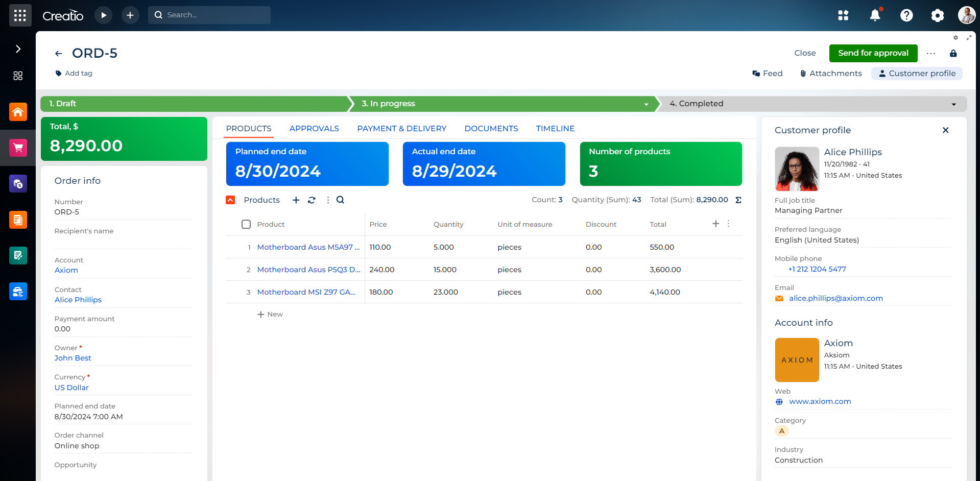Image resolution: width=980 pixels, height=481 pixels.
Task: Switch to the APPROVALS tab
Action: click(x=314, y=128)
